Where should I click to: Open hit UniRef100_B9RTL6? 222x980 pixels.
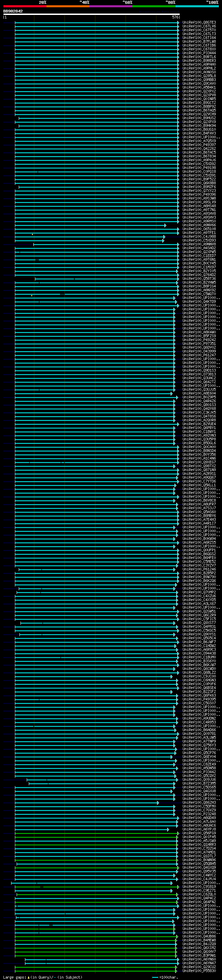(199, 57)
